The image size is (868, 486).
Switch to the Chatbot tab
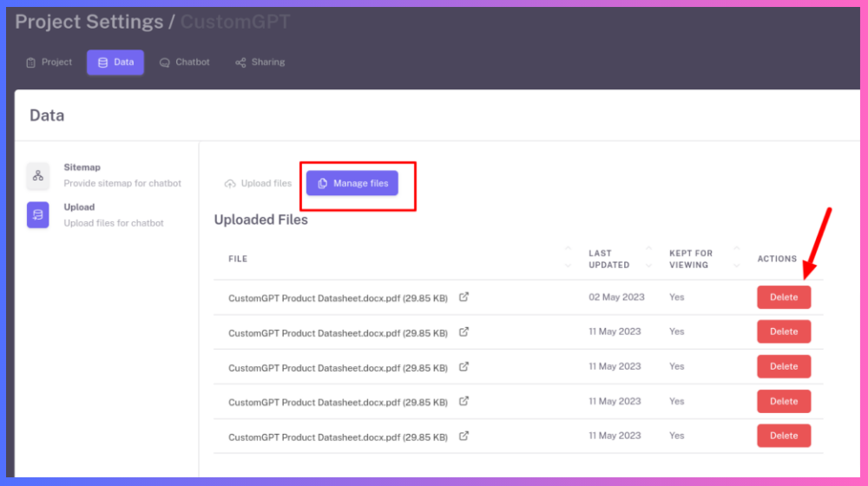(185, 62)
